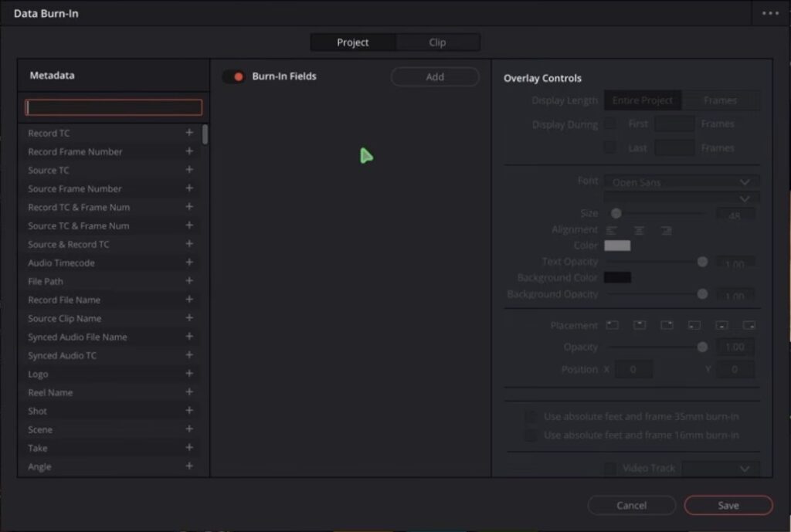The height and width of the screenshot is (532, 791).
Task: Open the Background Color swatch
Action: pos(617,277)
